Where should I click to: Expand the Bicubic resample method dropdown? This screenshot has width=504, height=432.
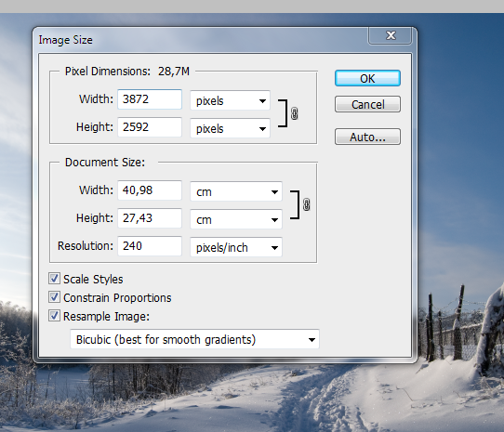coord(194,339)
